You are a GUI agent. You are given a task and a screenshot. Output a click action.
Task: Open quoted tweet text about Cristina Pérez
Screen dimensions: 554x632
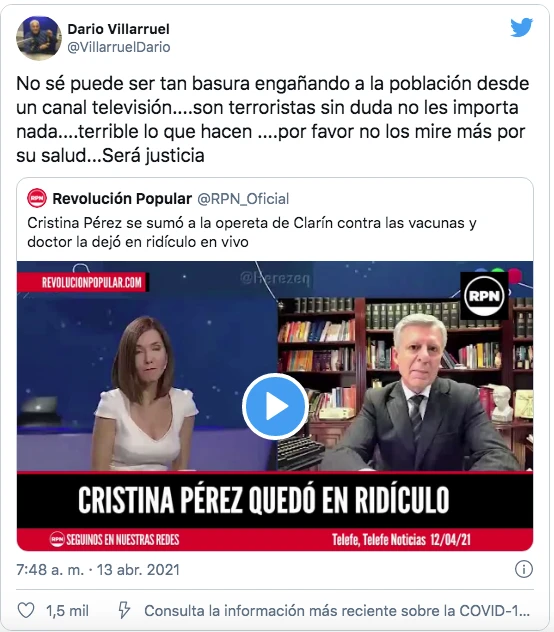click(x=252, y=232)
